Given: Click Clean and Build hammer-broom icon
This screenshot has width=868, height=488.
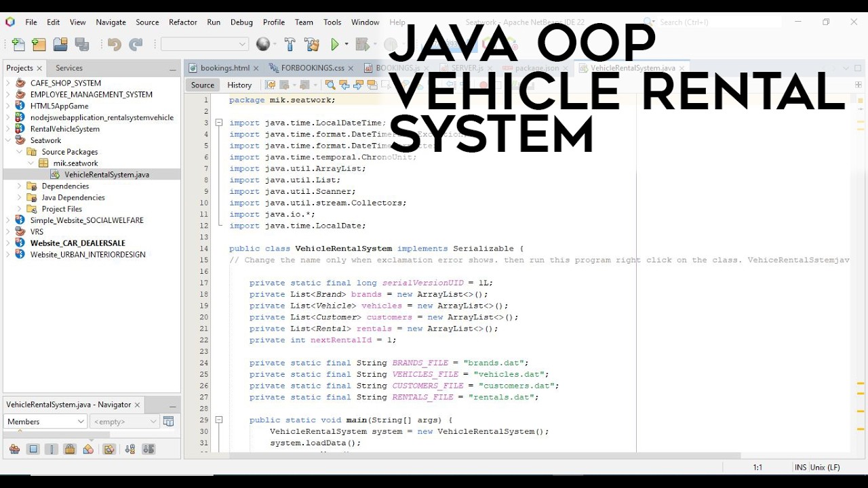Looking at the screenshot, I should coord(312,45).
